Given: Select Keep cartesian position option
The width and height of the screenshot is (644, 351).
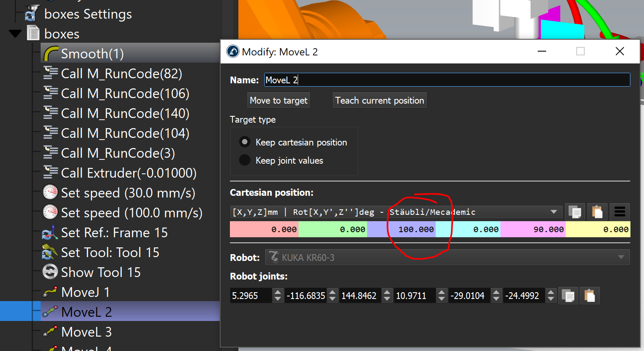Looking at the screenshot, I should click(245, 142).
